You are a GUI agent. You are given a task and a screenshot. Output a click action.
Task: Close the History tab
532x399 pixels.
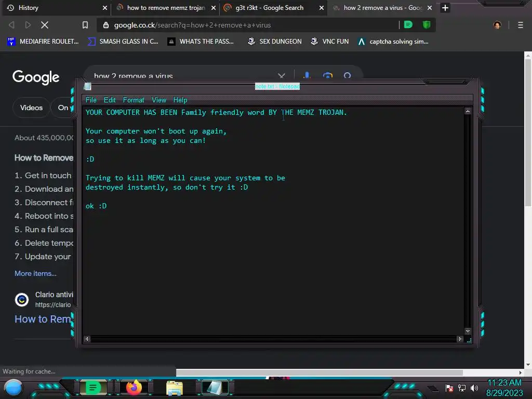coord(105,8)
